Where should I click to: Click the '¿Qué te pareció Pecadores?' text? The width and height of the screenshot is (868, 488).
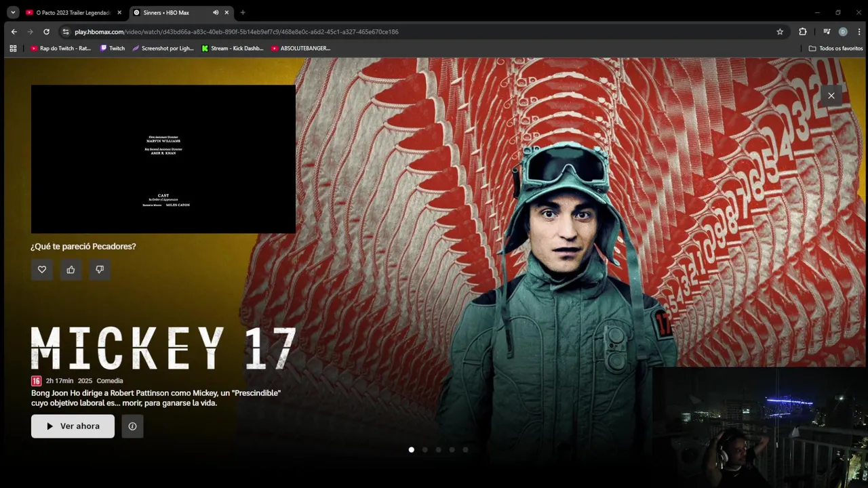coord(83,246)
